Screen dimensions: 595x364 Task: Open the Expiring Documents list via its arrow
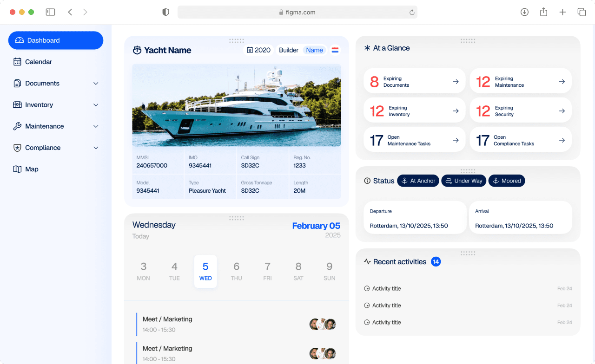[456, 80]
